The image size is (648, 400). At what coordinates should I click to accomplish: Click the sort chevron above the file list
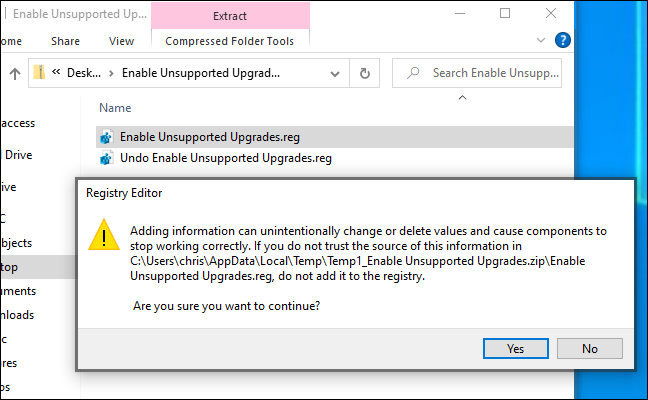coord(461,97)
